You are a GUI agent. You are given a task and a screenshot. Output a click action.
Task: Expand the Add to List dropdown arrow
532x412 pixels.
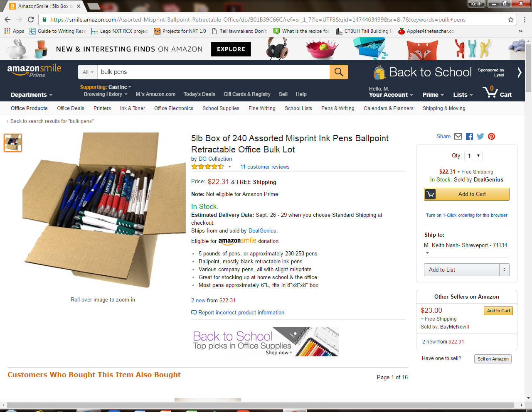[x=504, y=270]
